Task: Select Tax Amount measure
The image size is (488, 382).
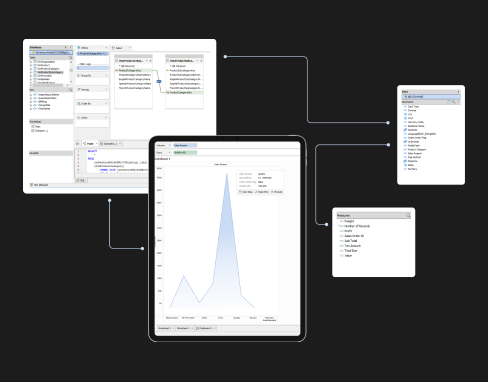Action: pos(352,246)
